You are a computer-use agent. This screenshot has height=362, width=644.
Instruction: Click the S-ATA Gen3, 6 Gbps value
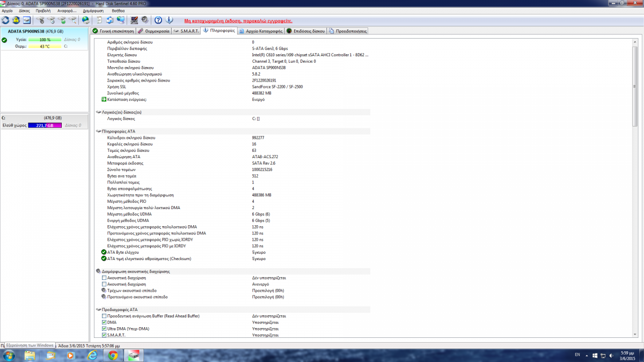click(x=269, y=48)
